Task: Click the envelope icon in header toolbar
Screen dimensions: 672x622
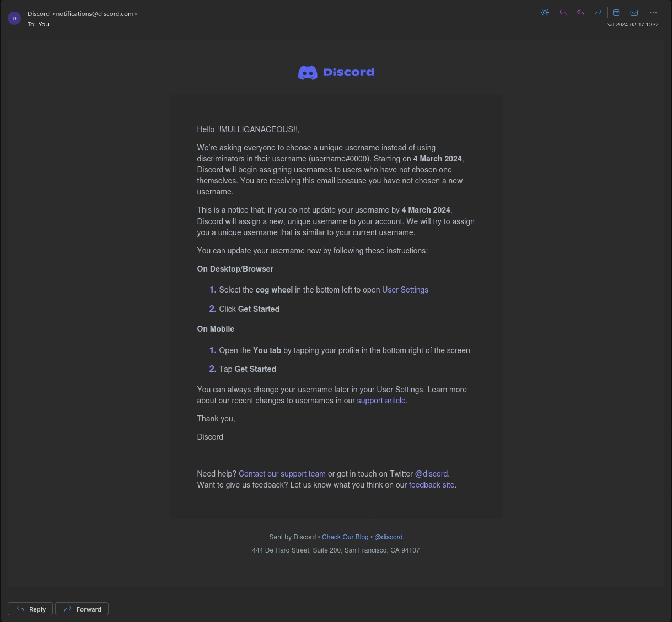Action: [x=634, y=13]
